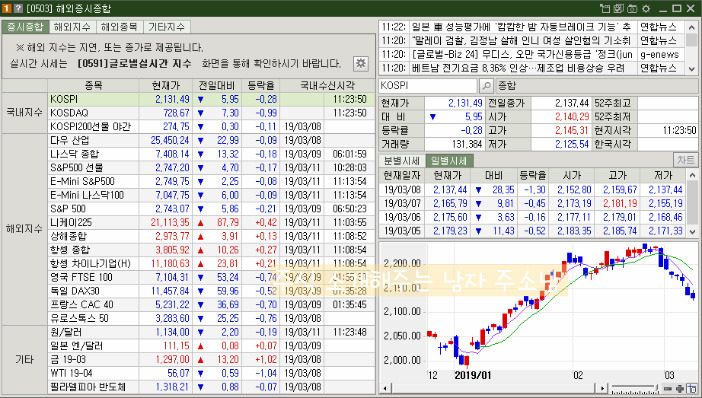Click the 19/03/06 row in daily price table
This screenshot has width=702, height=398.
coord(533,218)
